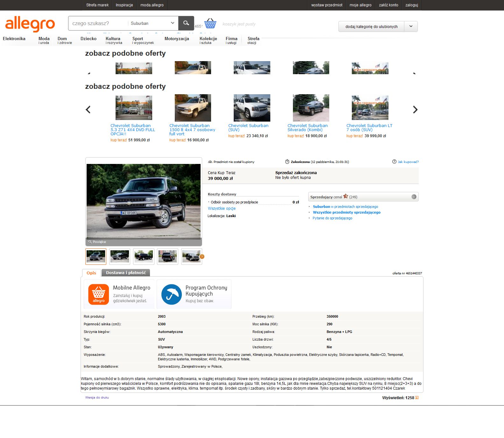The height and width of the screenshot is (438, 504).
Task: Click thumbnail of 16 900,00 zł Suburban offer
Action: click(193, 108)
